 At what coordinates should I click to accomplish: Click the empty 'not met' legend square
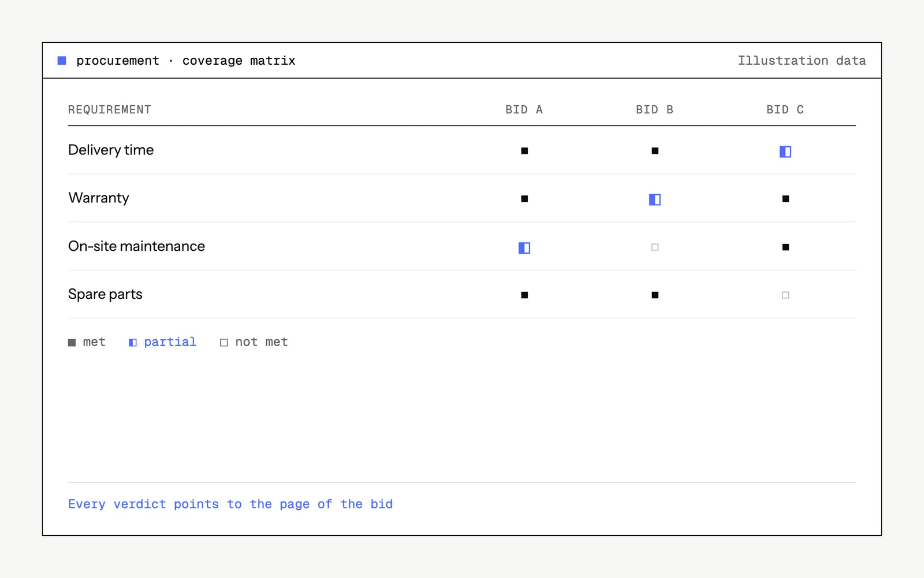224,343
